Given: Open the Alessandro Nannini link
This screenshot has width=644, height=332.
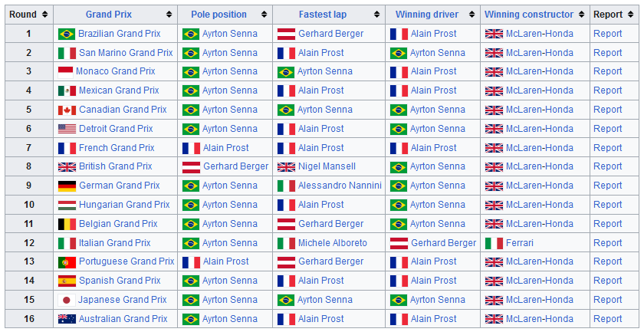Looking at the screenshot, I should pos(339,186).
